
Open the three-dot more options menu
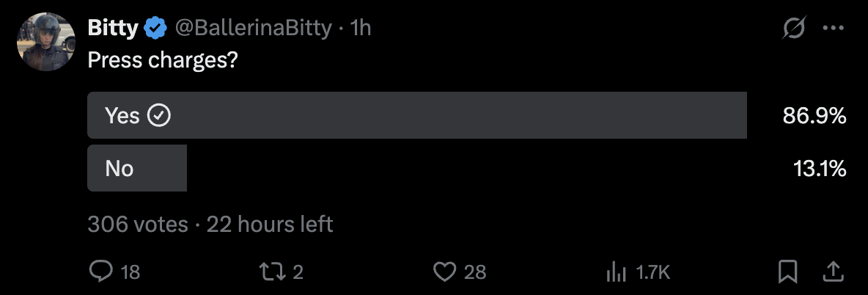(x=834, y=29)
